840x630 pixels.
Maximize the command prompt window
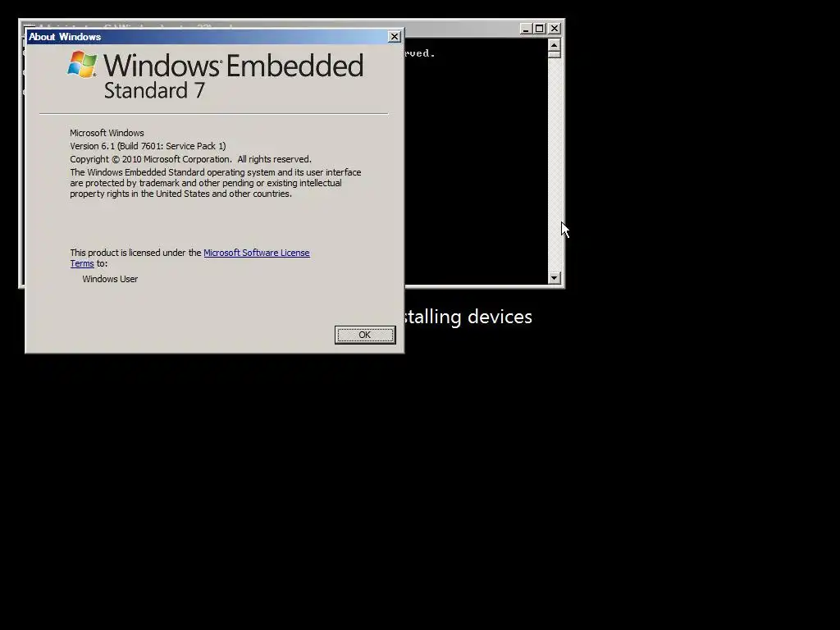540,29
